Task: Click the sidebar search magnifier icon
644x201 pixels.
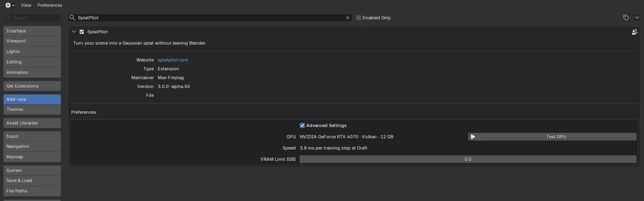Action: [x=8, y=18]
